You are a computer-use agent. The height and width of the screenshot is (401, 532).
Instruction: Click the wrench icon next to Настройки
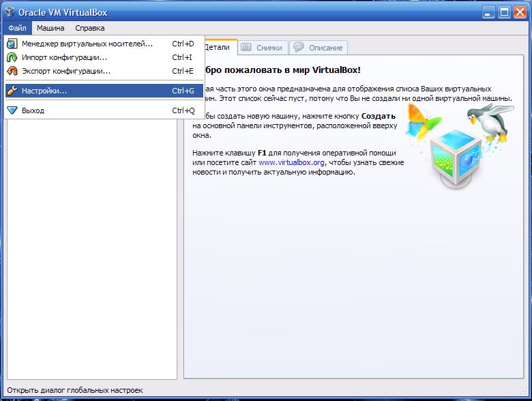click(12, 91)
